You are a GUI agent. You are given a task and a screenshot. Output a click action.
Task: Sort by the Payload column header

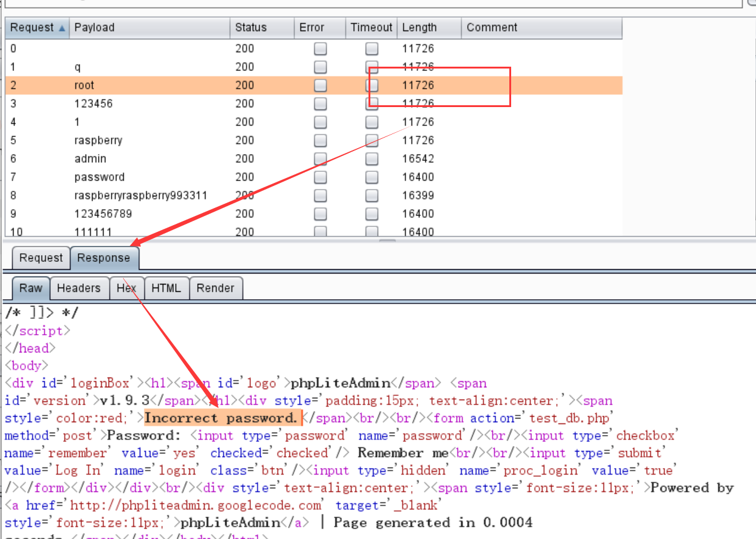[x=150, y=28]
